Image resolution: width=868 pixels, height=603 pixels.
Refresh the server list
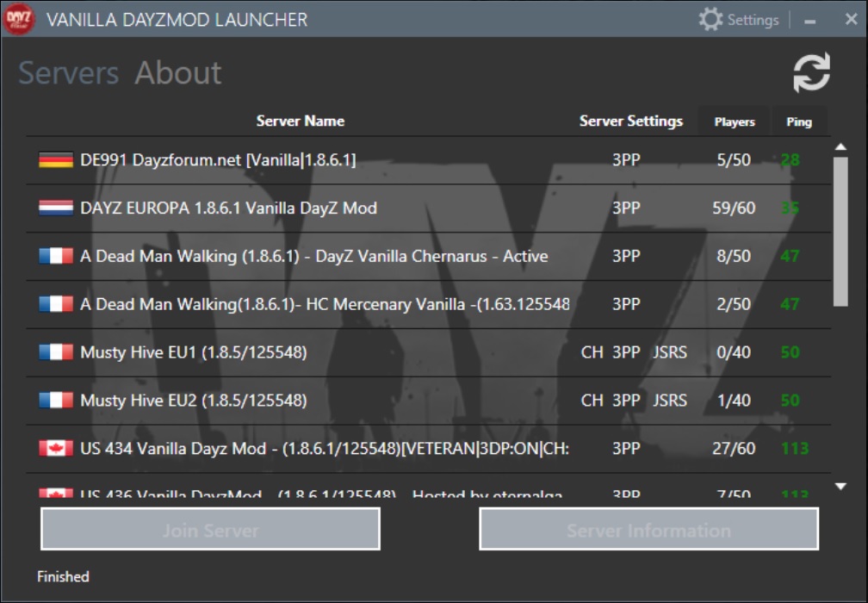(x=811, y=72)
